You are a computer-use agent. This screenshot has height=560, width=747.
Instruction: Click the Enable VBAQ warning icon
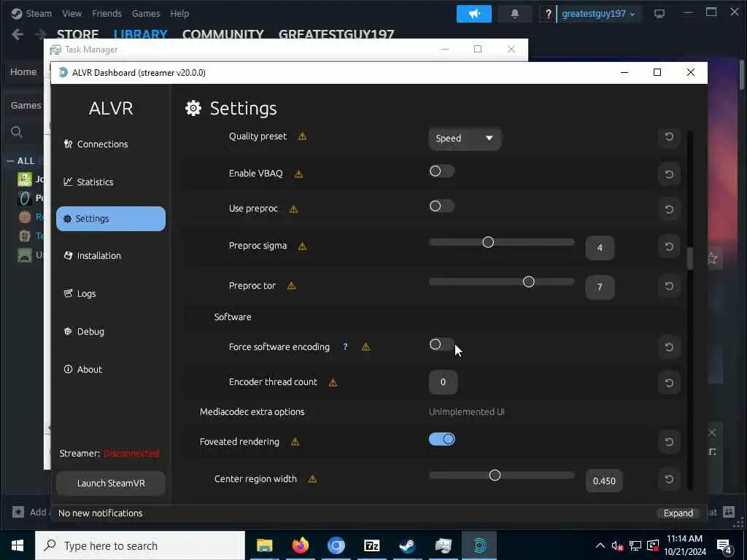pyautogui.click(x=298, y=174)
